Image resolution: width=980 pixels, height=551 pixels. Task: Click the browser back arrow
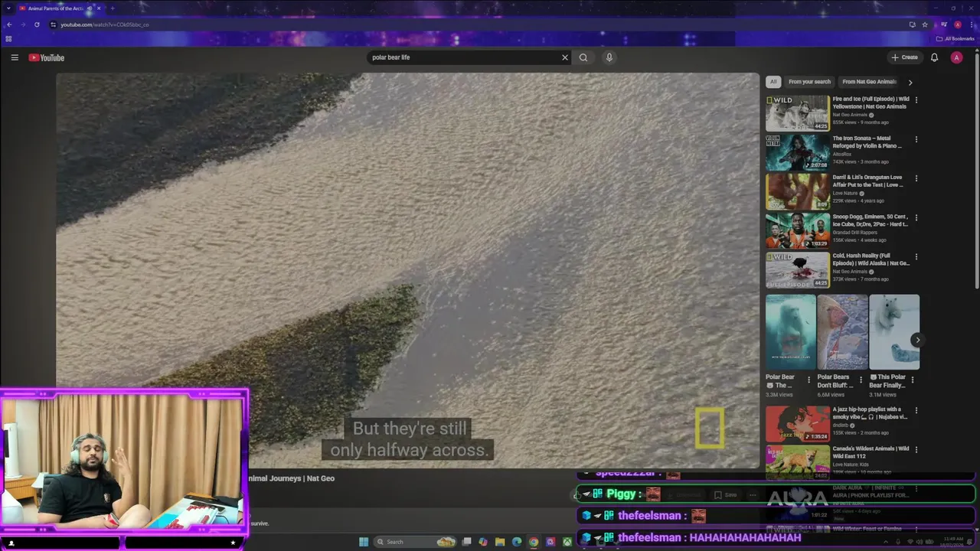(x=9, y=24)
